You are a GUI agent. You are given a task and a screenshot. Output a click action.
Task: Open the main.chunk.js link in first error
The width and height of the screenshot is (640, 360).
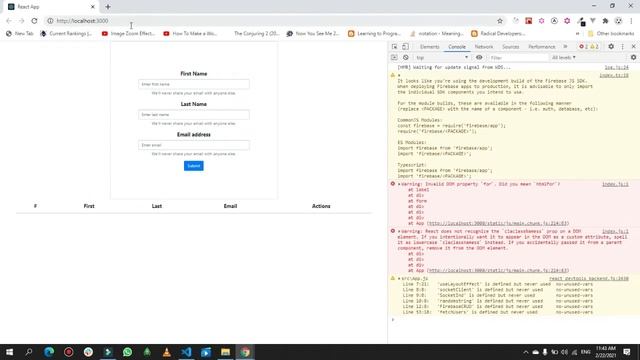coord(498,223)
